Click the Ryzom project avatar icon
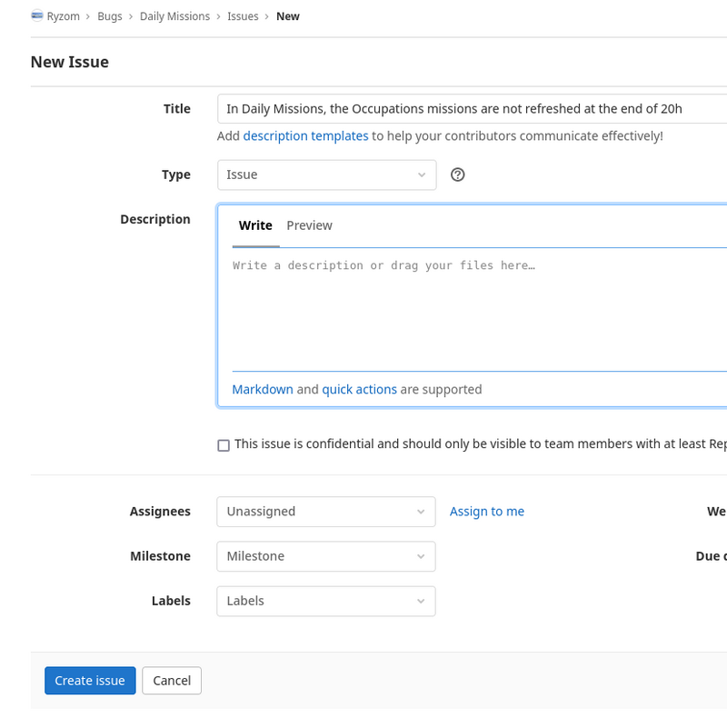Screen dimensions: 727x728 click(x=36, y=16)
